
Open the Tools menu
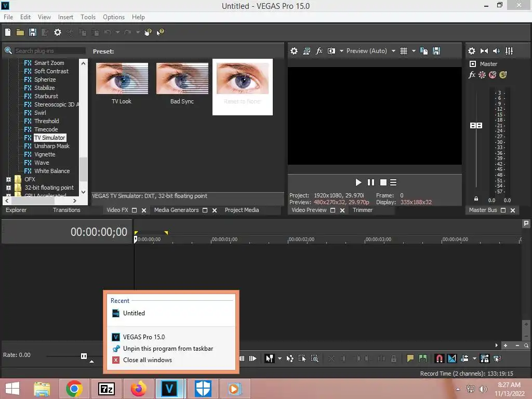(88, 17)
